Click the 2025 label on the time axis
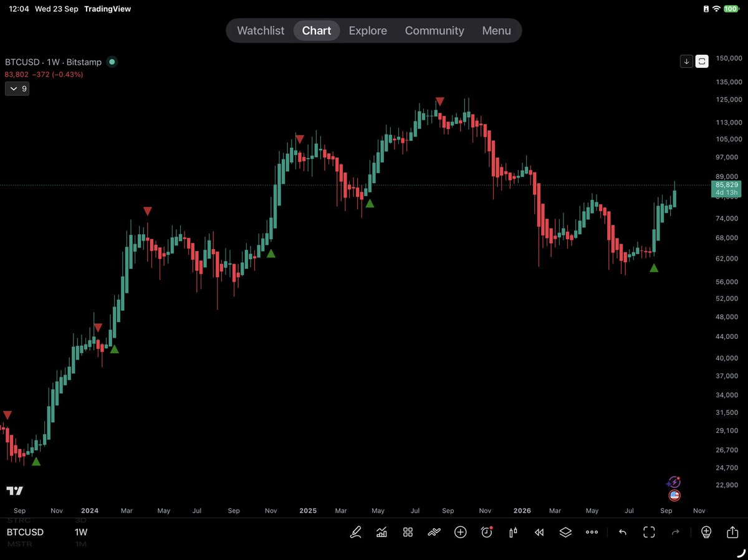This screenshot has width=748, height=560. coord(308,511)
